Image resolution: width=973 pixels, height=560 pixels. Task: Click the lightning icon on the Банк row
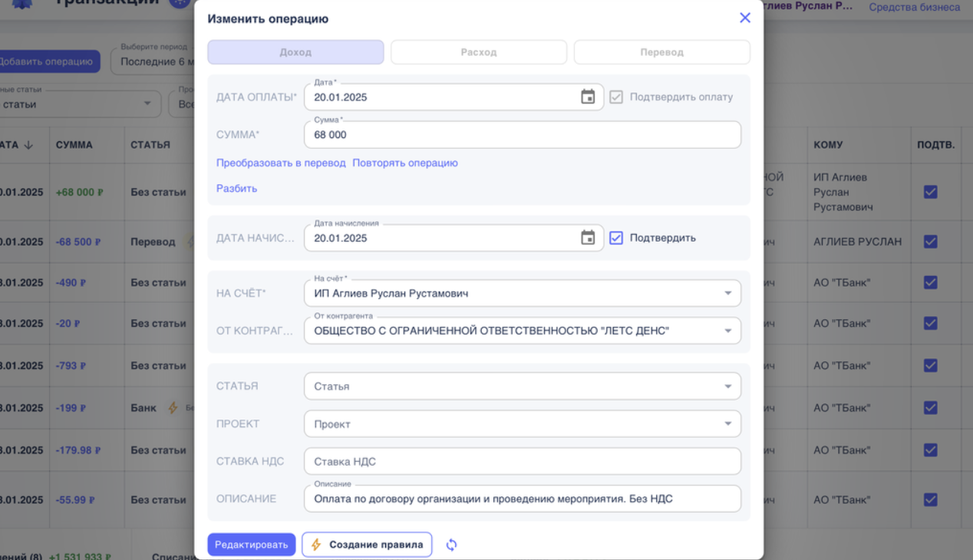click(x=173, y=407)
